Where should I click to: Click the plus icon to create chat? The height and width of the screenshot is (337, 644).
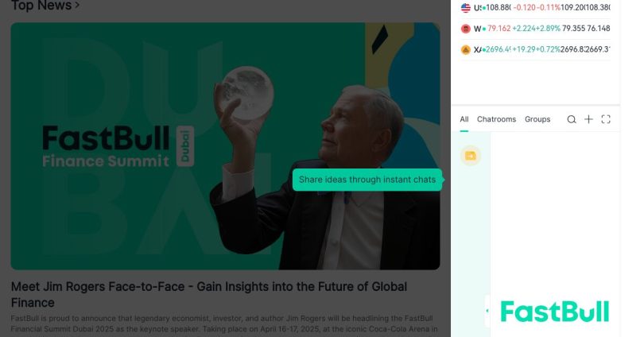pos(588,119)
